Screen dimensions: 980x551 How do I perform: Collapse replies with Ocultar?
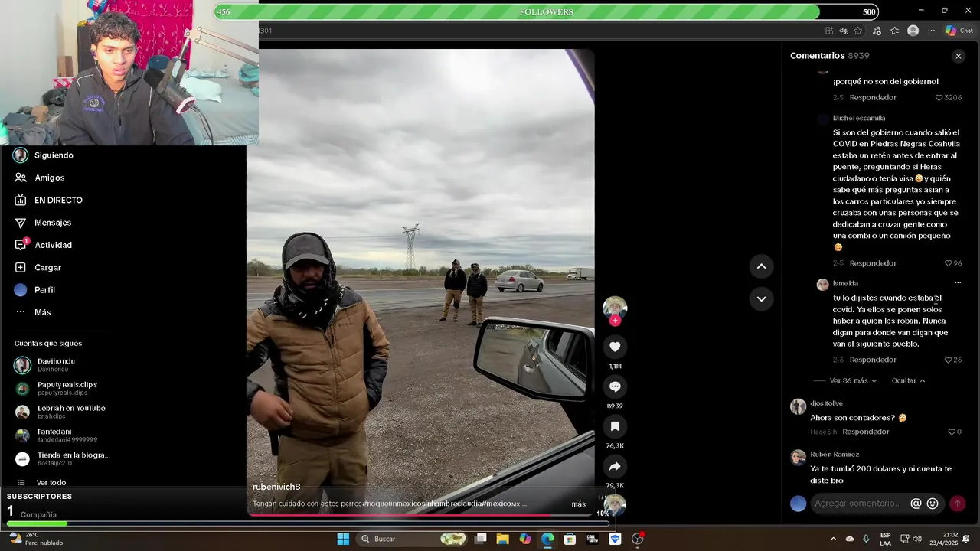click(908, 380)
